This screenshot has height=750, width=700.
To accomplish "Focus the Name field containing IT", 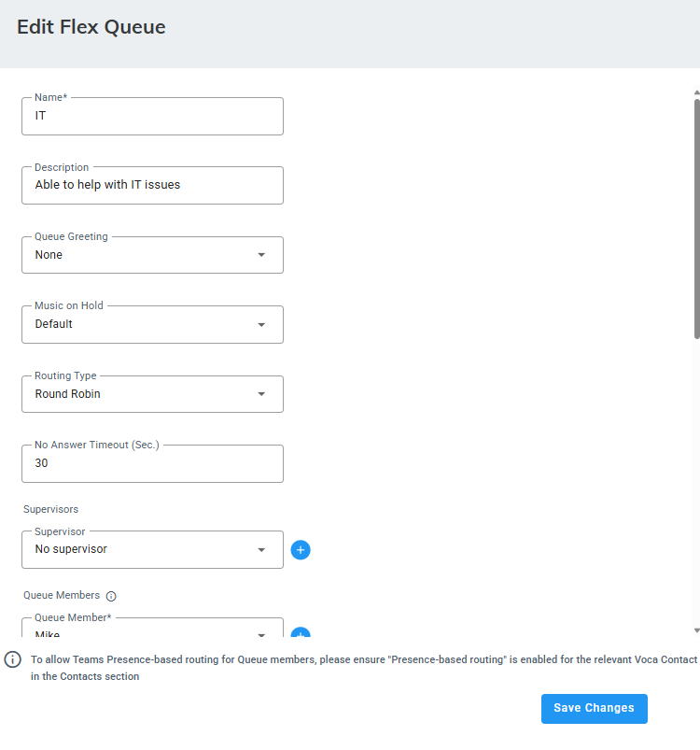I will (152, 116).
